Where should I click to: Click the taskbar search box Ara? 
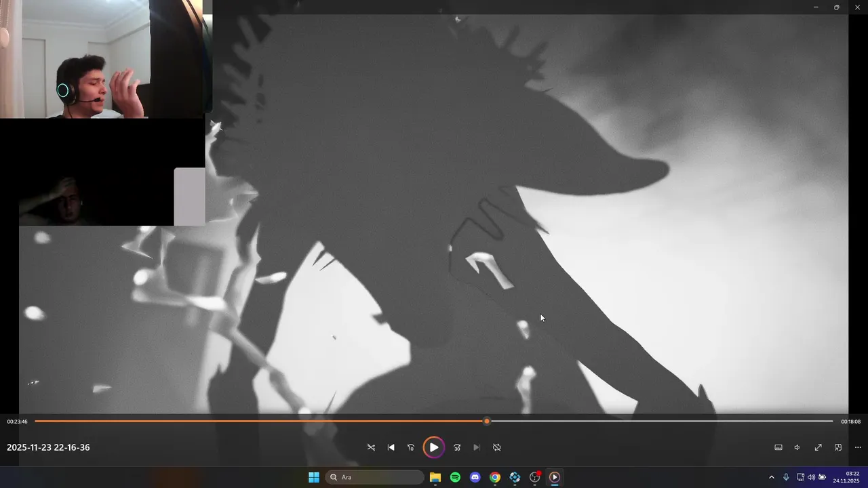[375, 477]
